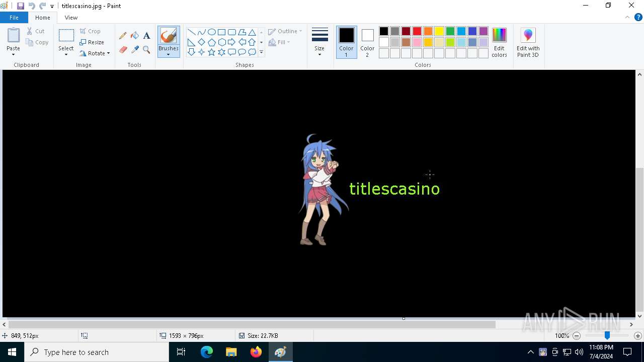The image size is (644, 362).
Task: Open Task View on the taskbar
Action: click(181, 352)
